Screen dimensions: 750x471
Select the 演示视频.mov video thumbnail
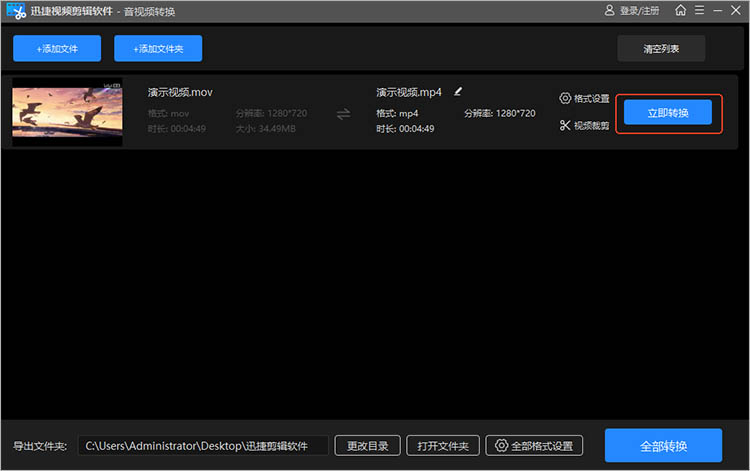coord(67,112)
